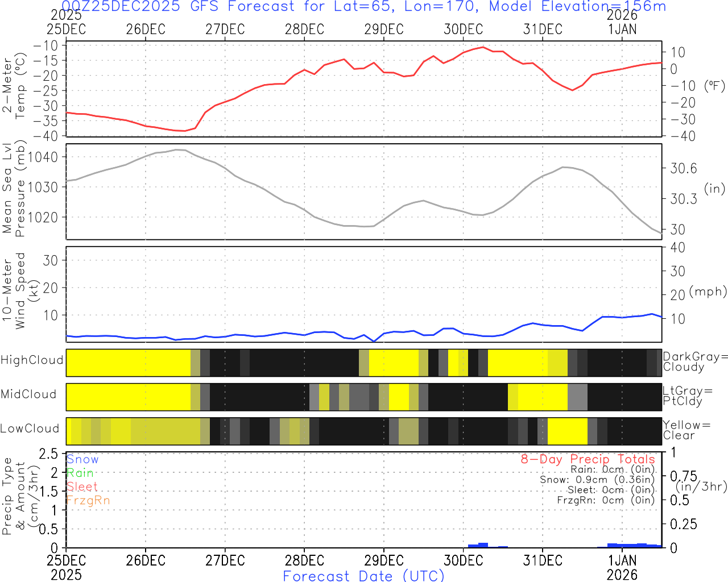Click the red Sleet legend label
Screen dimensions: 728x582
(x=82, y=487)
